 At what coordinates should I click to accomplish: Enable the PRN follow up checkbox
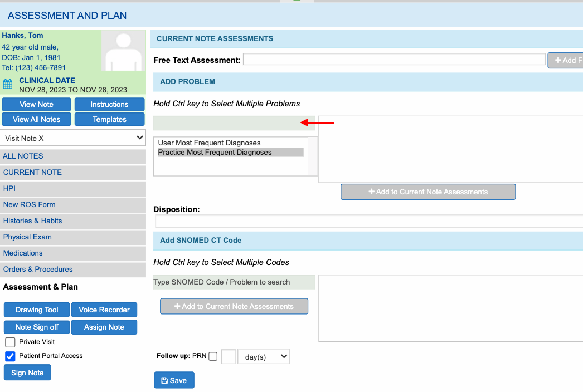click(213, 356)
